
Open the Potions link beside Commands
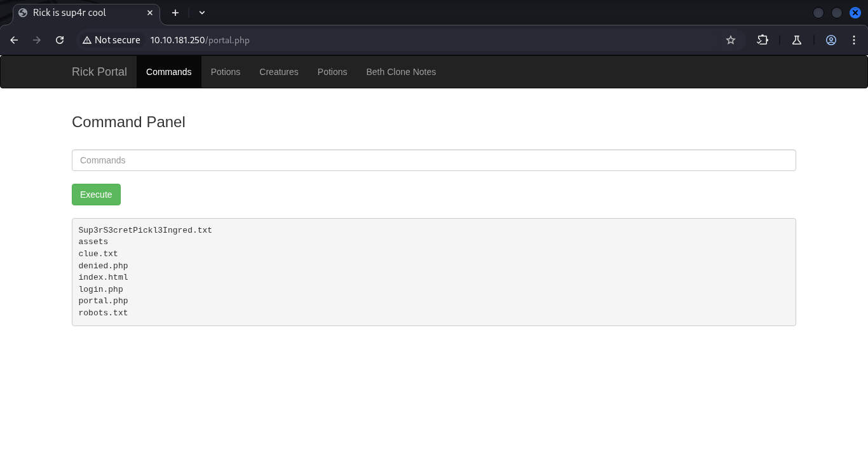(226, 72)
